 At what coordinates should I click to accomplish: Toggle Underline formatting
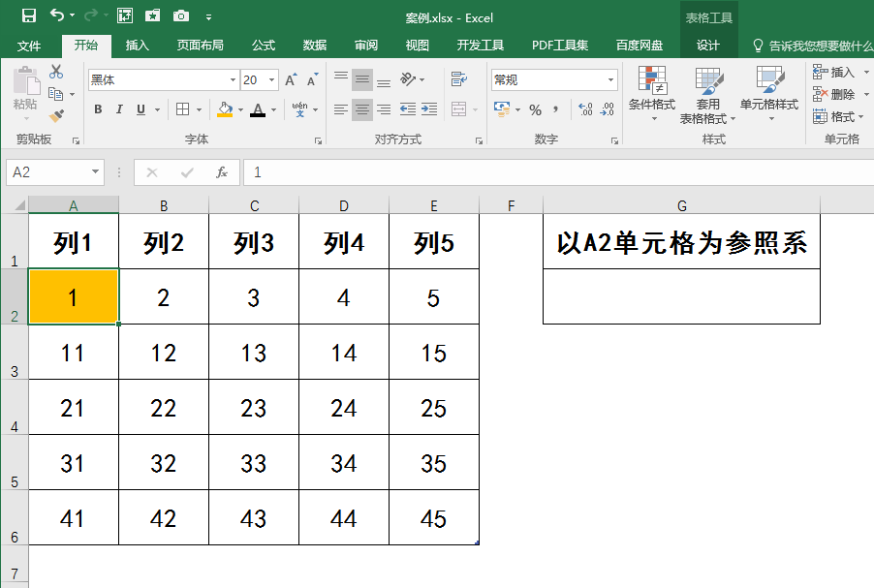(141, 109)
